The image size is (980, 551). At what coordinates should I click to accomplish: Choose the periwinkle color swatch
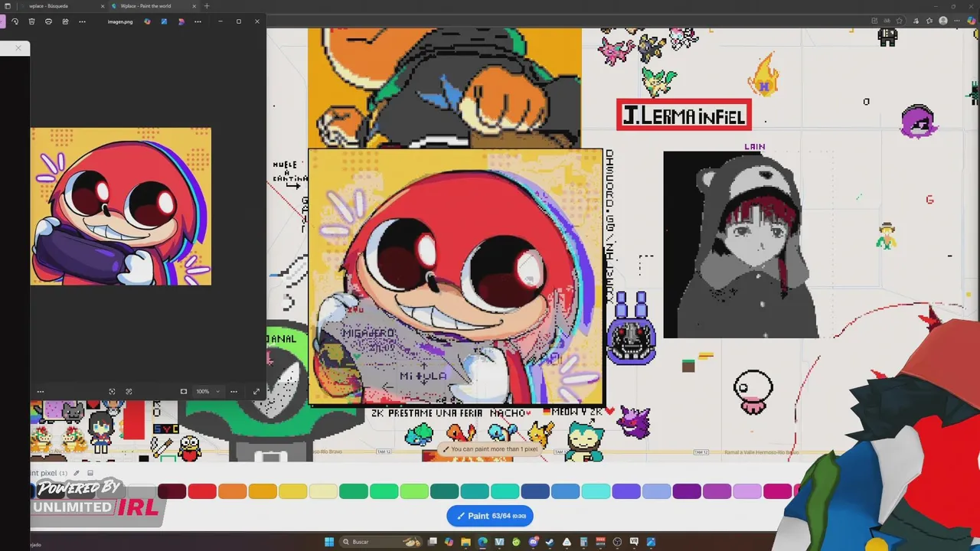[656, 491]
